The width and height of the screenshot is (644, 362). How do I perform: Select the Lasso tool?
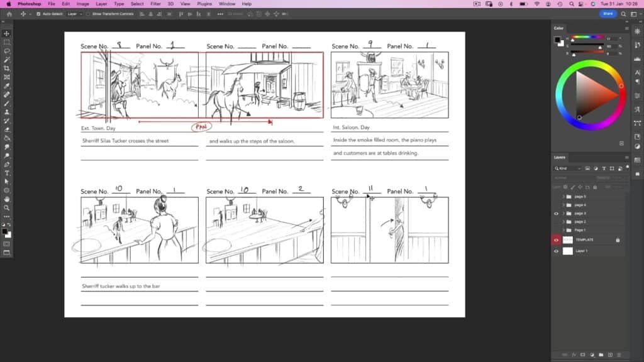tap(6, 51)
